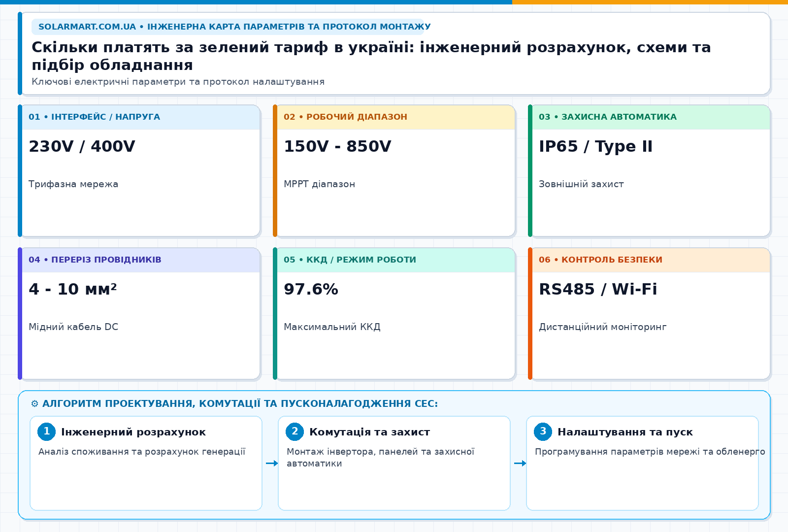Click the label 'Мідний кабель DC'
Screen dimensions: 788x532
click(x=73, y=327)
